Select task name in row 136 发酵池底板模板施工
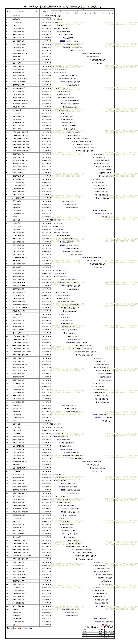The image size is (138, 644). pos(18,440)
